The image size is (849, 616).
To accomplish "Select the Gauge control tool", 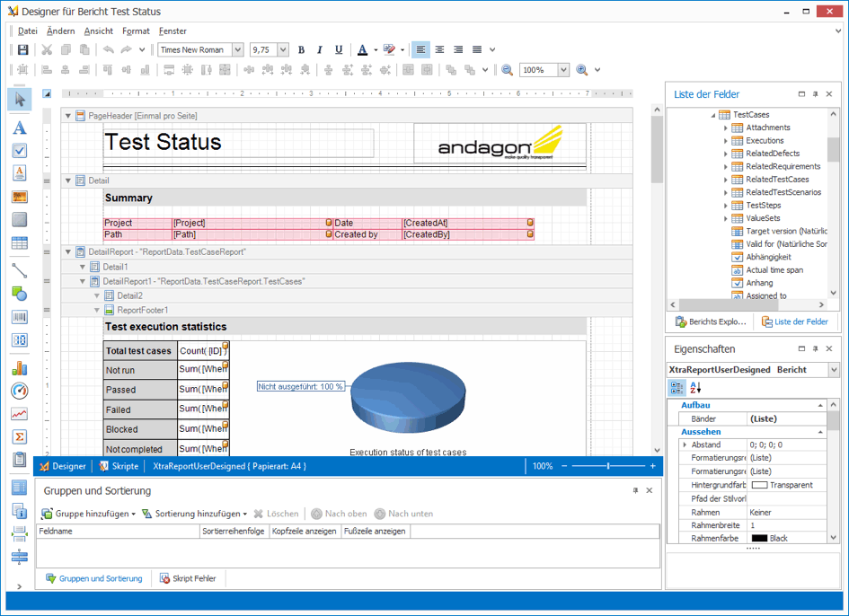I will click(x=19, y=392).
